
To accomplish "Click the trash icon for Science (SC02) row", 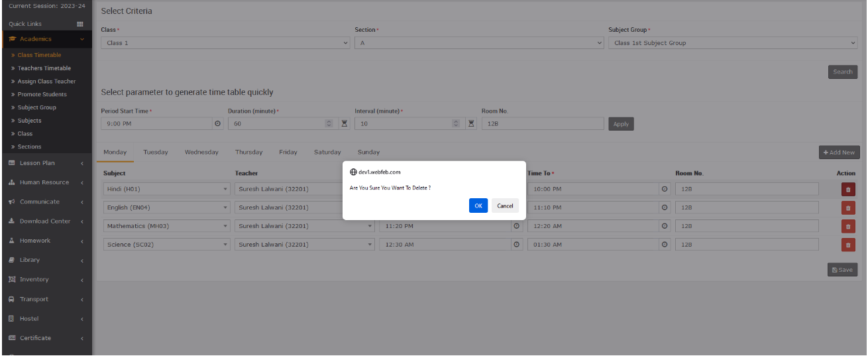I will [x=847, y=245].
